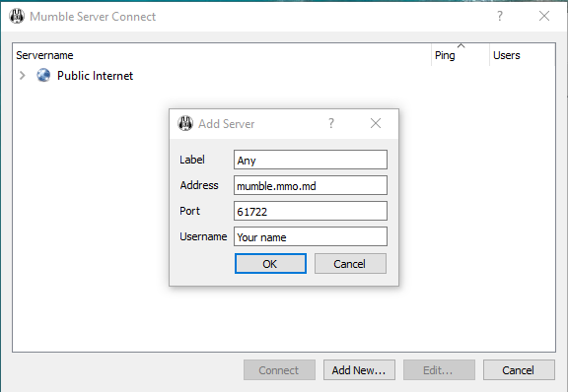Viewport: 568px width, 392px height.
Task: Click the disabled Edit... button
Action: point(439,370)
